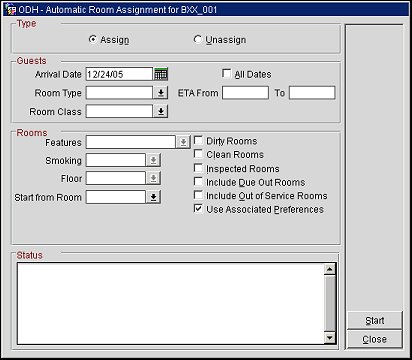This screenshot has width=412, height=360.
Task: Click the ETA From field
Action: tap(245, 93)
